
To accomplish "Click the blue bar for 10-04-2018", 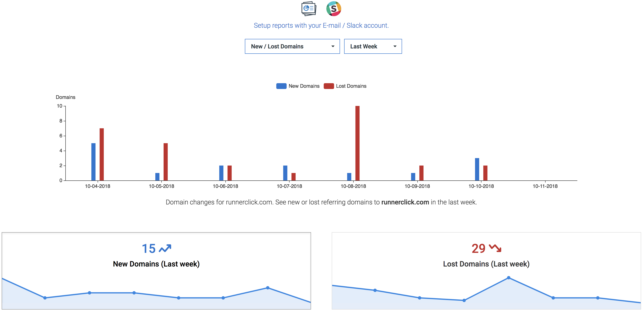I will tap(93, 162).
